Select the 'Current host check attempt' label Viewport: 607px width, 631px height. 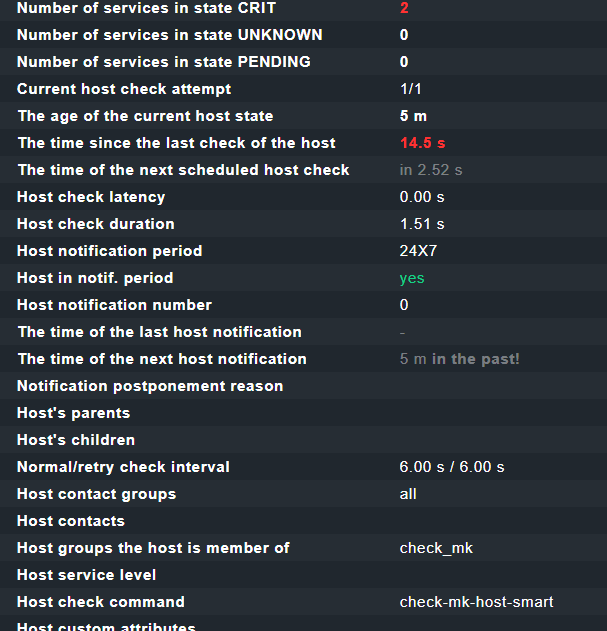tap(124, 89)
